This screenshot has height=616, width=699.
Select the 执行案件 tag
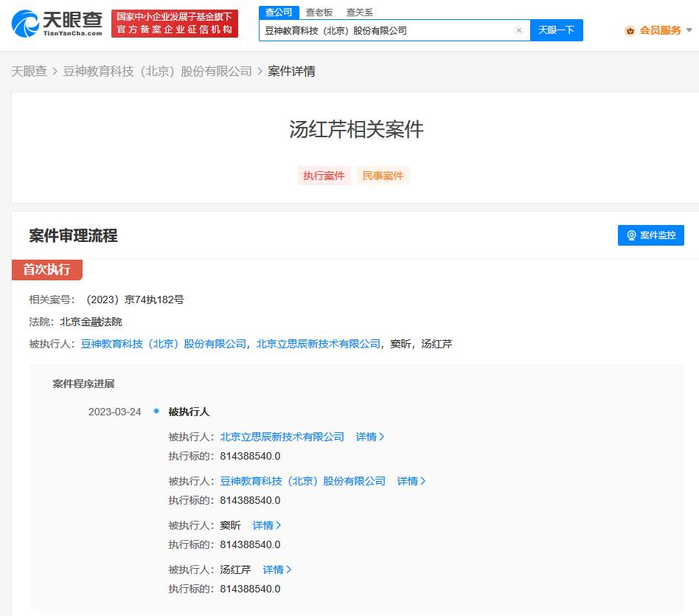pos(324,176)
